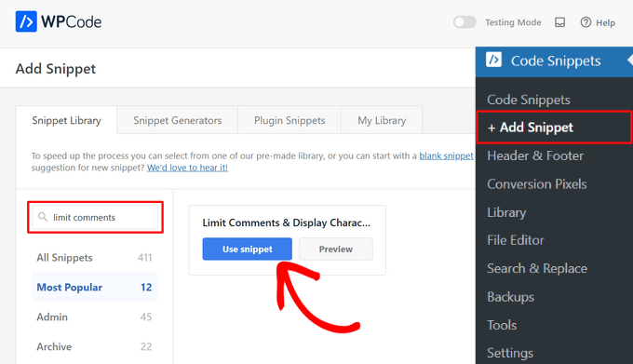Select + Add Snippet menu item
Image resolution: width=633 pixels, height=364 pixels.
point(554,128)
